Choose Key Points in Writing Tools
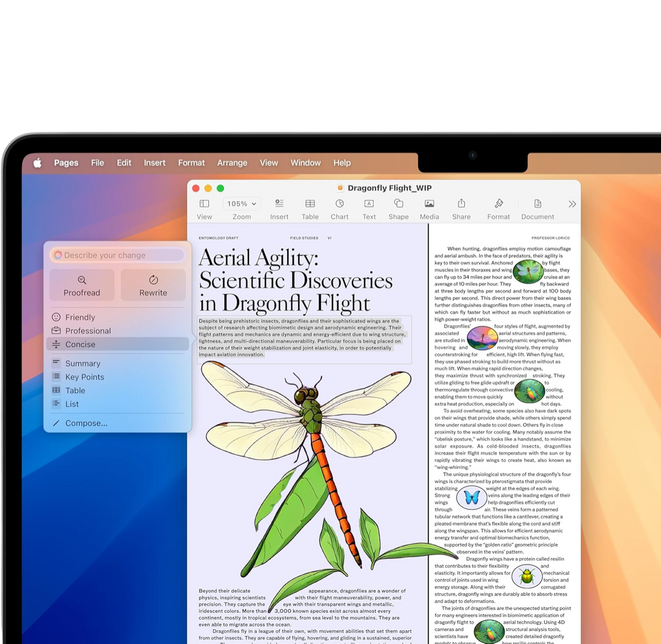This screenshot has width=661, height=644. (117, 377)
